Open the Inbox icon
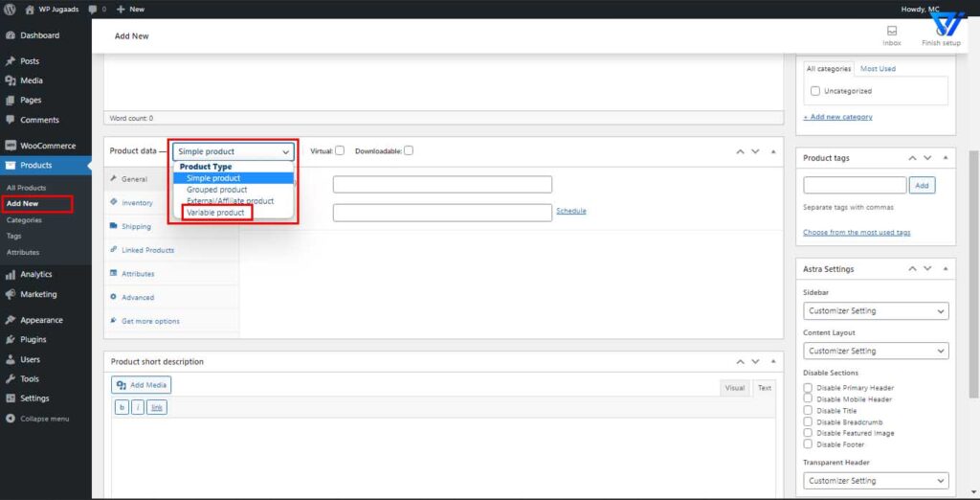This screenshot has height=500, width=980. pos(892,32)
